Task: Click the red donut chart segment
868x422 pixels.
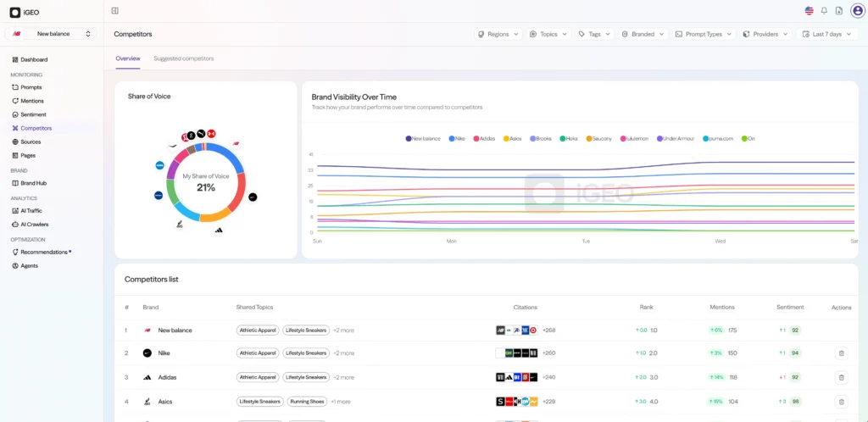Action: click(237, 193)
